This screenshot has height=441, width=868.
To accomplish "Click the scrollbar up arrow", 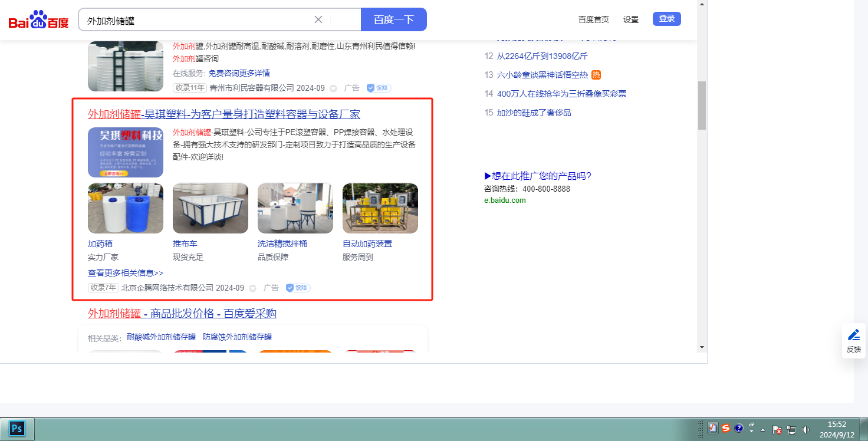I will point(702,5).
